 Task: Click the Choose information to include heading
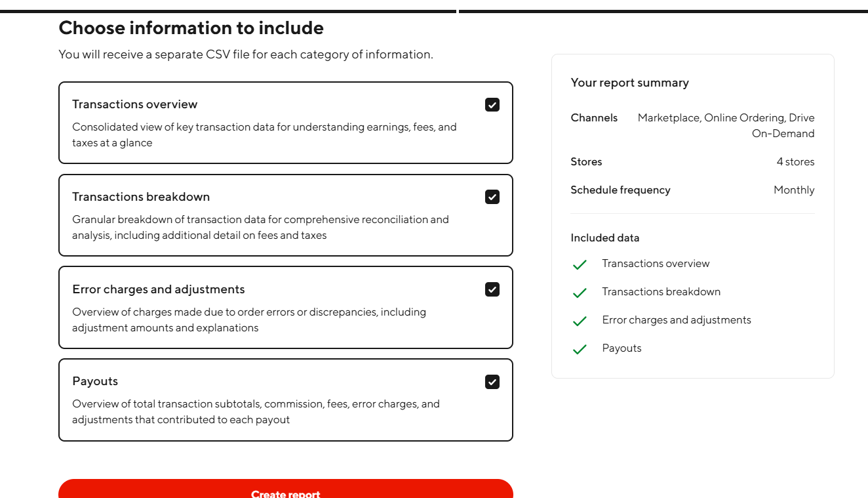tap(191, 28)
